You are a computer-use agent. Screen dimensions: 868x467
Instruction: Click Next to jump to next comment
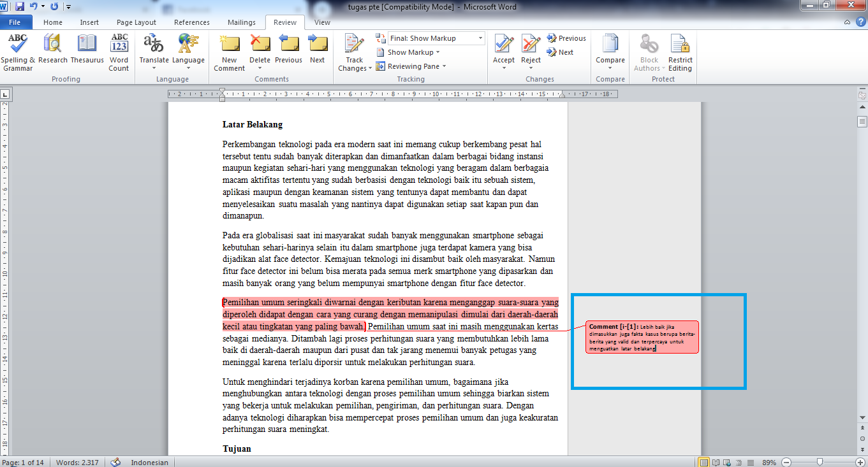click(318, 51)
